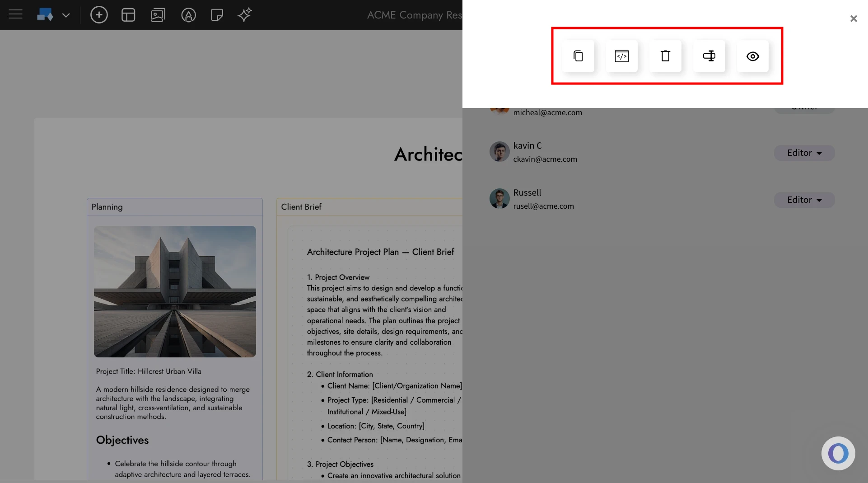Open the image insert tool
Viewport: 868px width, 483px height.
click(x=158, y=15)
